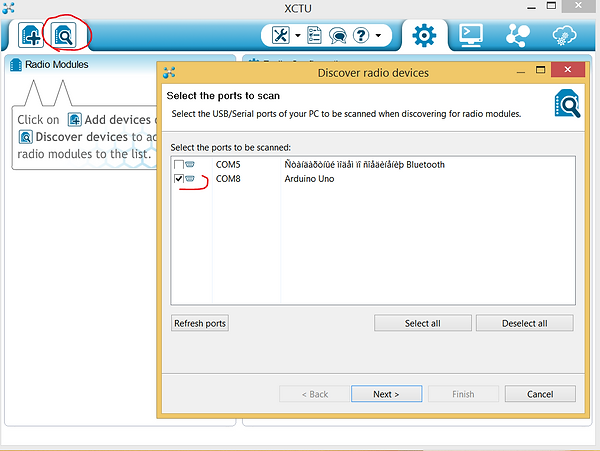The height and width of the screenshot is (451, 600).
Task: Switch to Network working mode tab
Action: point(517,36)
